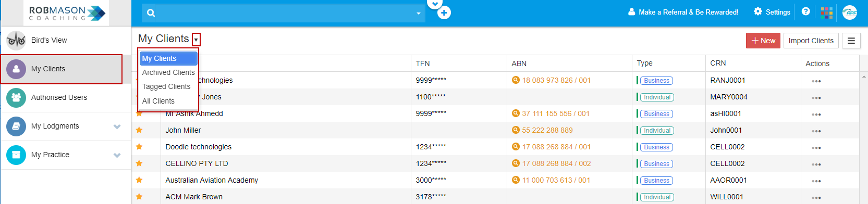Open the colorful apps grid icon
The width and height of the screenshot is (868, 204).
(827, 12)
